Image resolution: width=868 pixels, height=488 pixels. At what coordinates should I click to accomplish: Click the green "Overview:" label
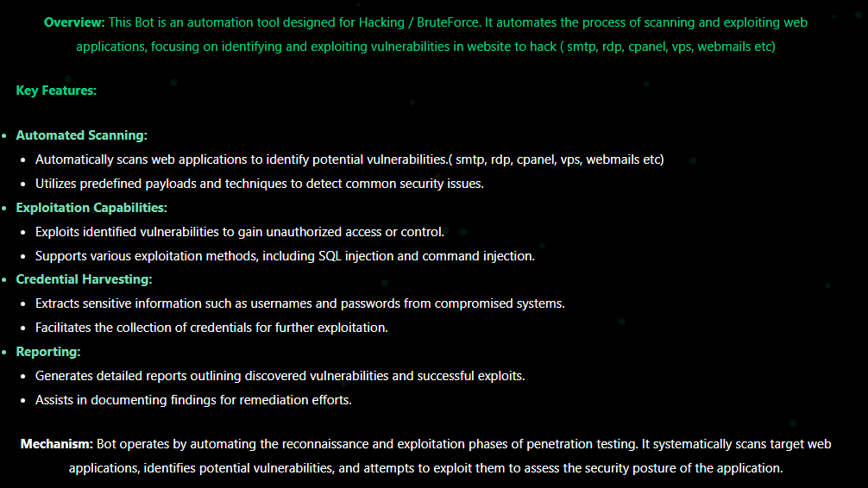click(73, 22)
